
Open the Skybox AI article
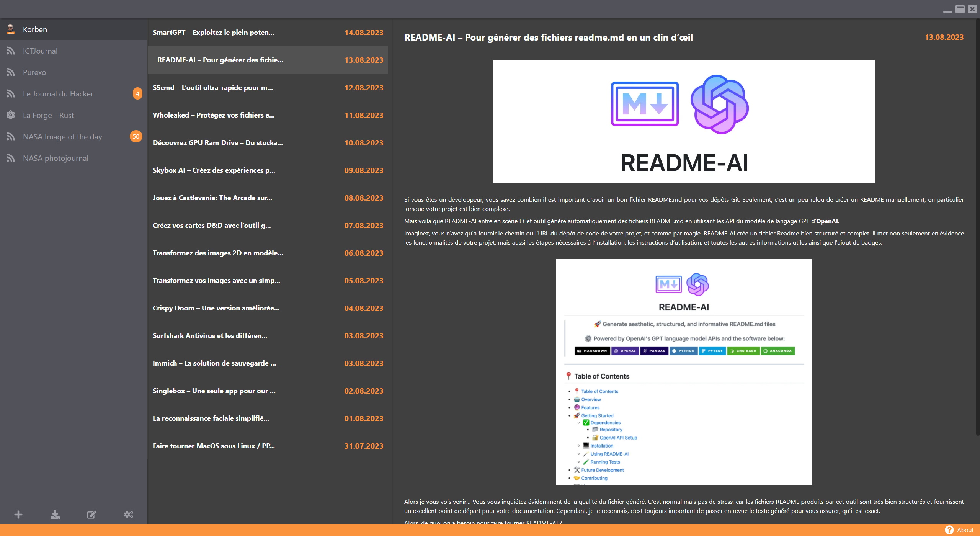tap(268, 170)
